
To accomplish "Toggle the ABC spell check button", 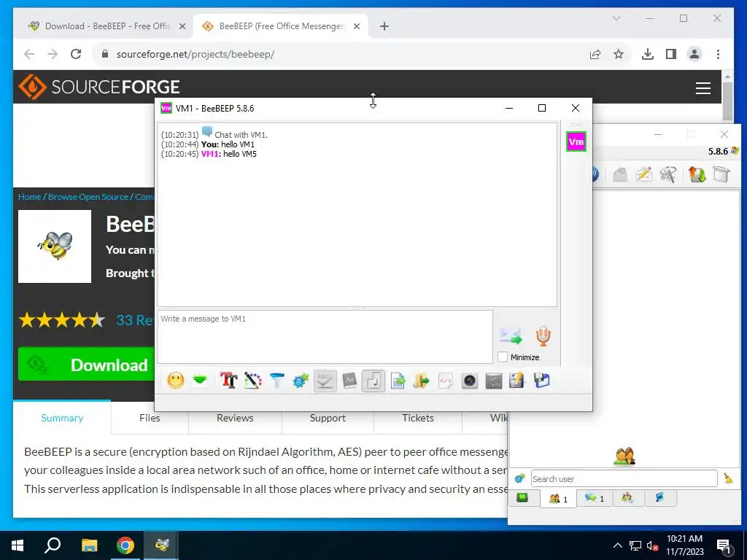I will tap(325, 381).
